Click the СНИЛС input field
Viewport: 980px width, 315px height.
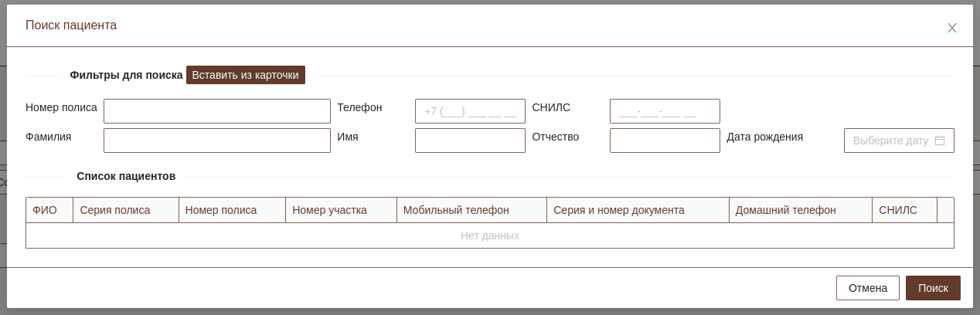[x=665, y=111]
